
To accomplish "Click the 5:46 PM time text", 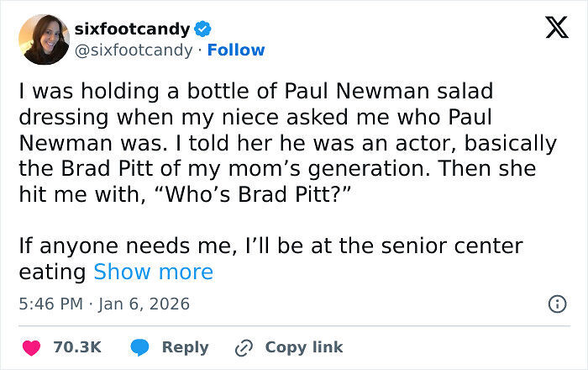I will coord(50,304).
